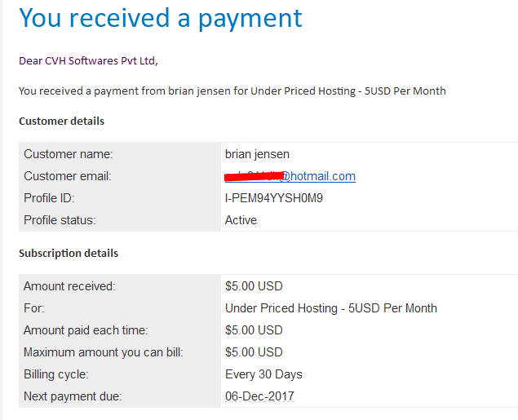Click the customer name value brian jensen
The height and width of the screenshot is (420, 518).
point(257,154)
